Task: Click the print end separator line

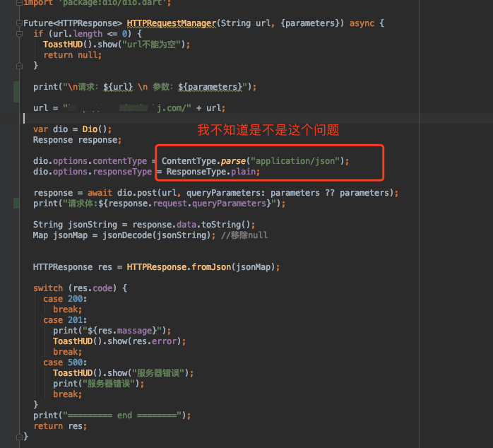Action: click(x=112, y=415)
